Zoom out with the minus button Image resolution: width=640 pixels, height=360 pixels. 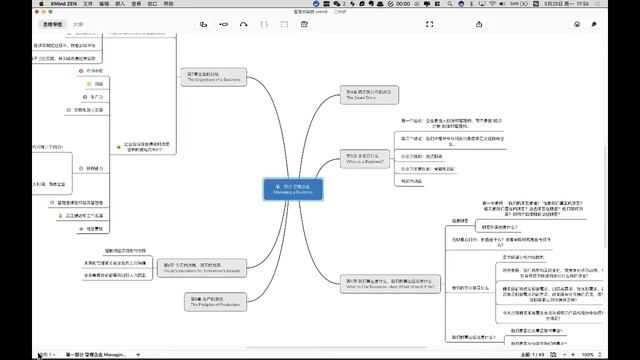pyautogui.click(x=564, y=355)
